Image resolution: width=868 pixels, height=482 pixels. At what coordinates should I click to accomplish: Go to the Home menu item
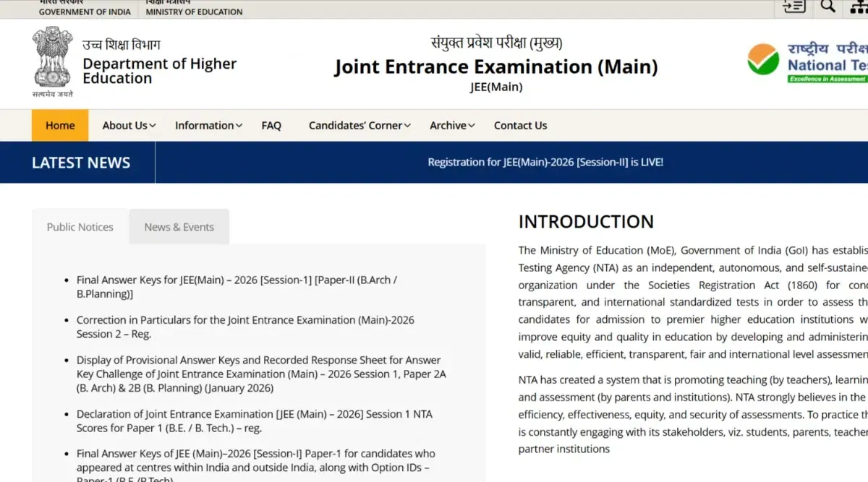[60, 126]
